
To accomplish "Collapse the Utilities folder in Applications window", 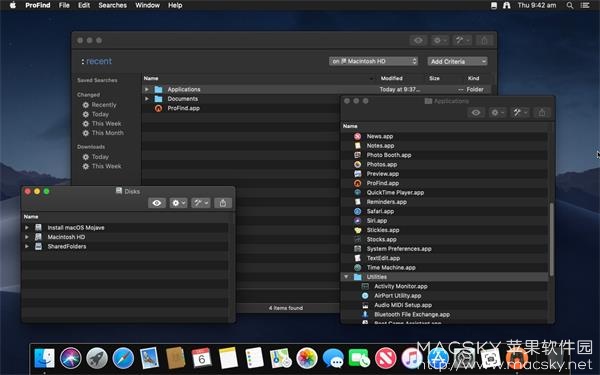I will click(346, 277).
